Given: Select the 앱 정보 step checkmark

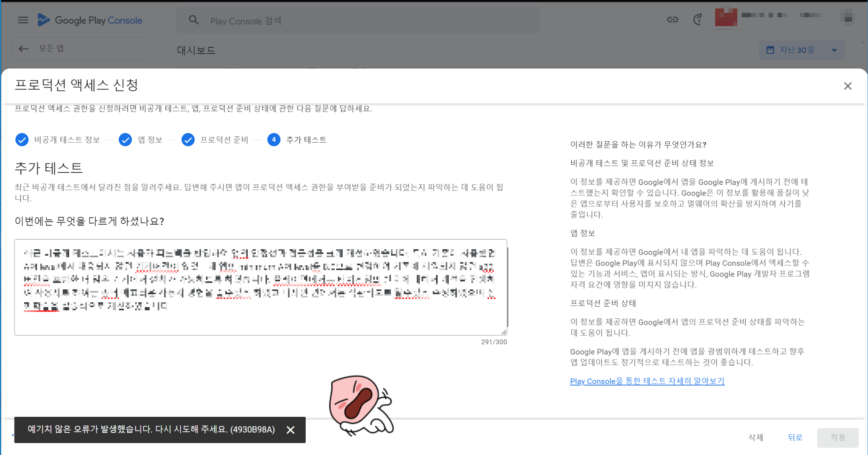Looking at the screenshot, I should coord(125,140).
